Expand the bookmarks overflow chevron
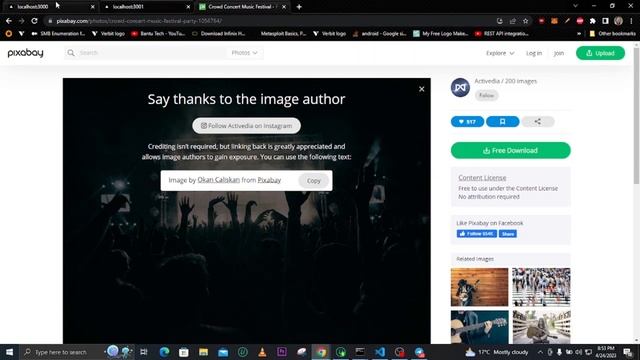The width and height of the screenshot is (640, 360). click(579, 33)
